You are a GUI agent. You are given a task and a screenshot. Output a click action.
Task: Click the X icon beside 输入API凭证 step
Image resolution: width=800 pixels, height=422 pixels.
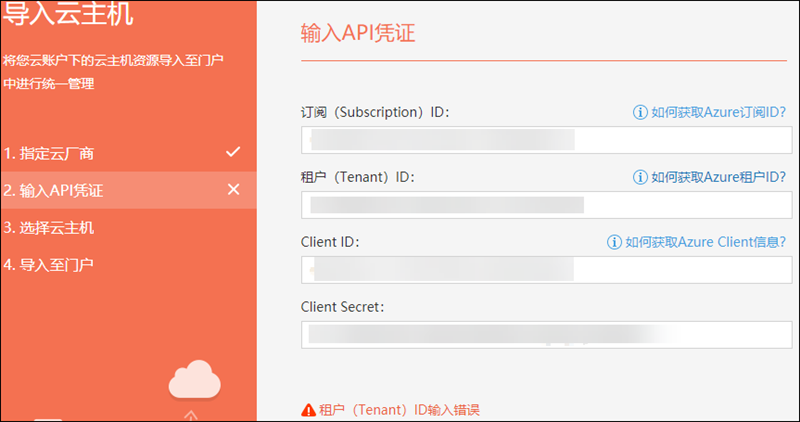pyautogui.click(x=233, y=190)
